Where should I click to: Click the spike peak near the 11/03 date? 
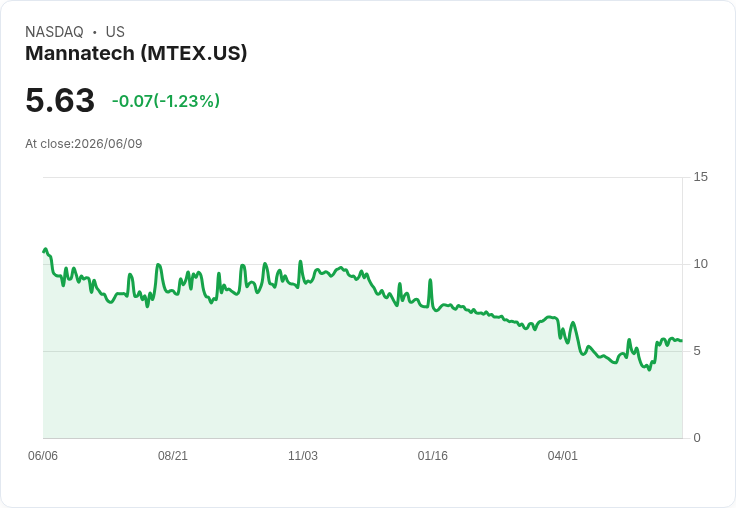300,262
